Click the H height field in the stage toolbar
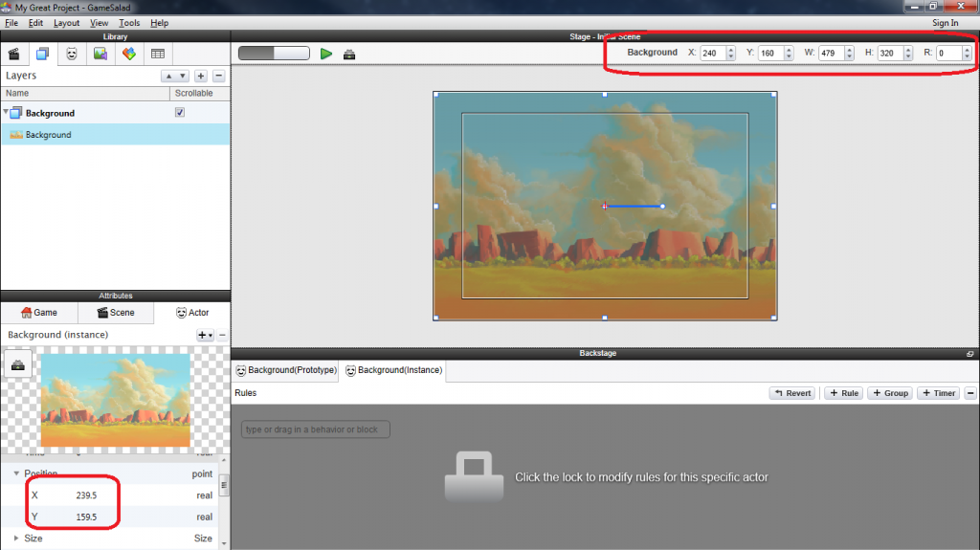This screenshot has height=550, width=980. pos(890,54)
